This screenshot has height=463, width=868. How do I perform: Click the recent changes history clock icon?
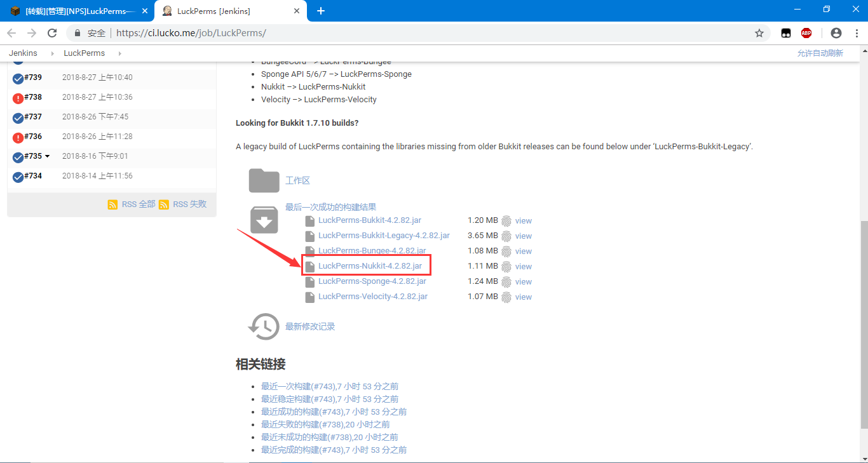point(264,326)
